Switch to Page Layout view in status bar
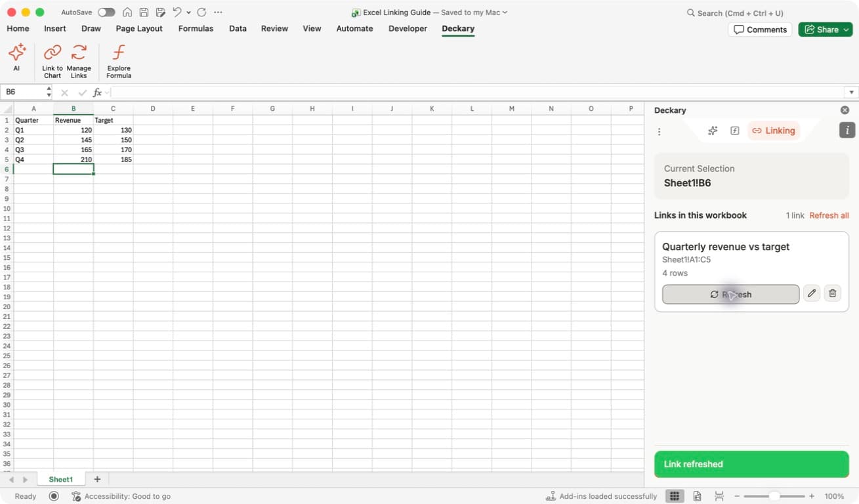Screen dimensions: 859x504 coord(697,496)
